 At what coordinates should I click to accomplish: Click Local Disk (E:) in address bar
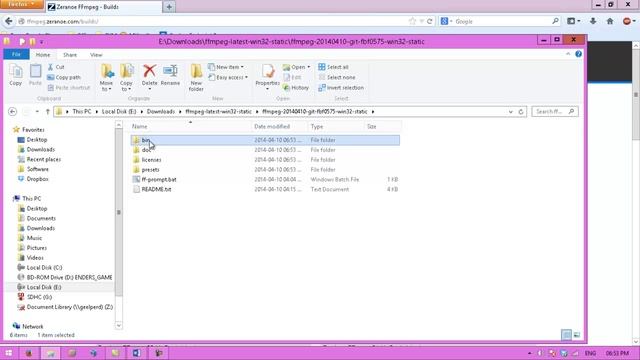[119, 111]
